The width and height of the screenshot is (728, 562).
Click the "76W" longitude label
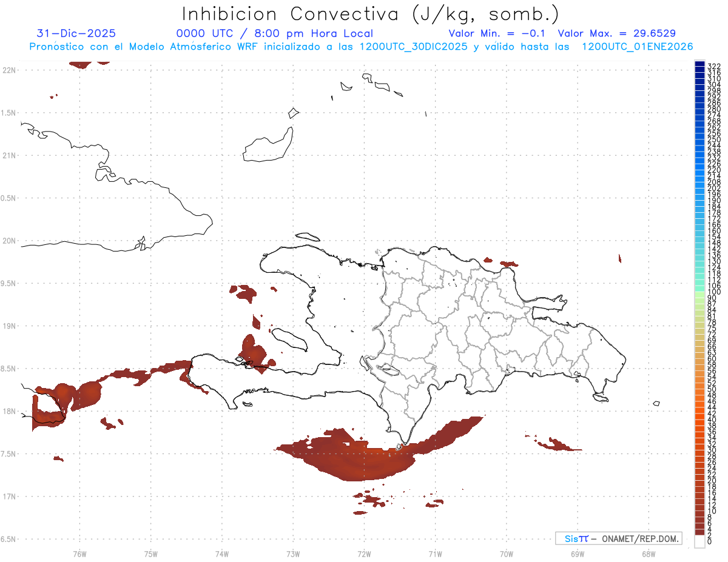click(79, 554)
